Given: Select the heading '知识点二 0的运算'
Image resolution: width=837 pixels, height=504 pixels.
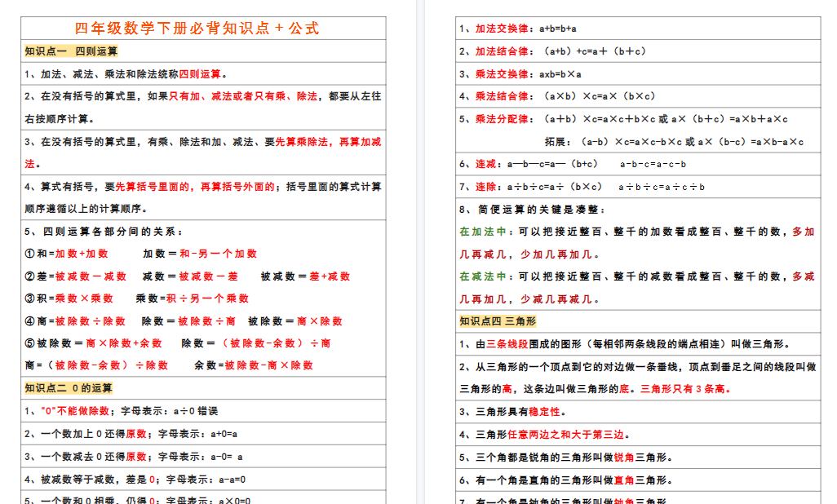Looking at the screenshot, I should point(69,388).
